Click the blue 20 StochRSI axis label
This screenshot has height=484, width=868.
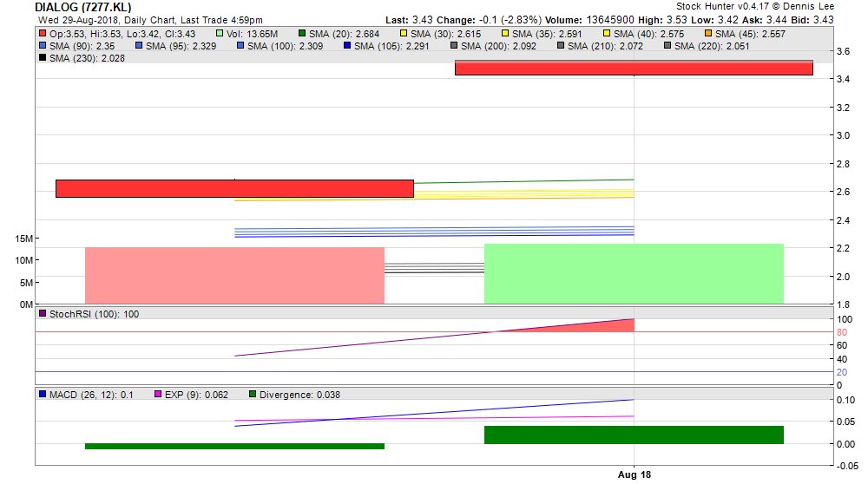point(842,372)
